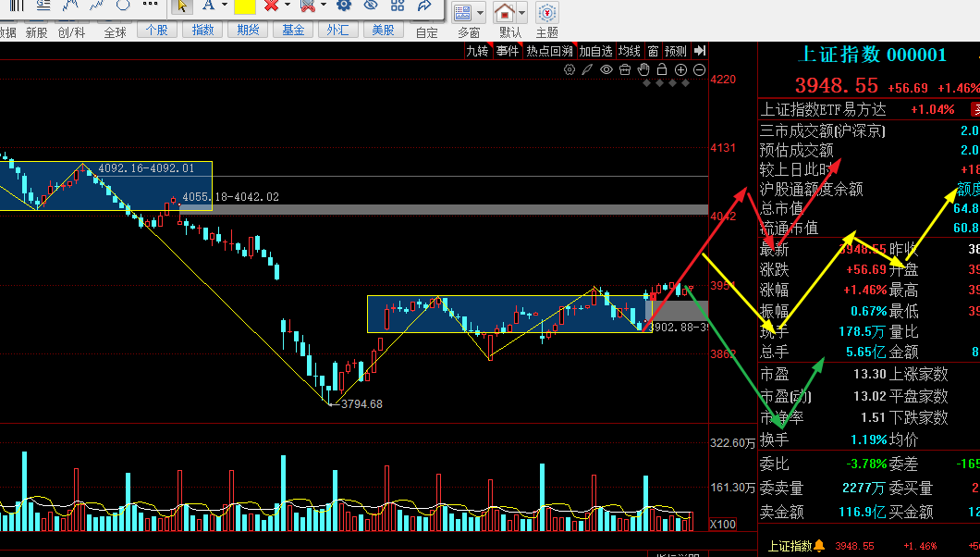
Task: Click the 沪股通额度余额 row
Action: [869, 190]
